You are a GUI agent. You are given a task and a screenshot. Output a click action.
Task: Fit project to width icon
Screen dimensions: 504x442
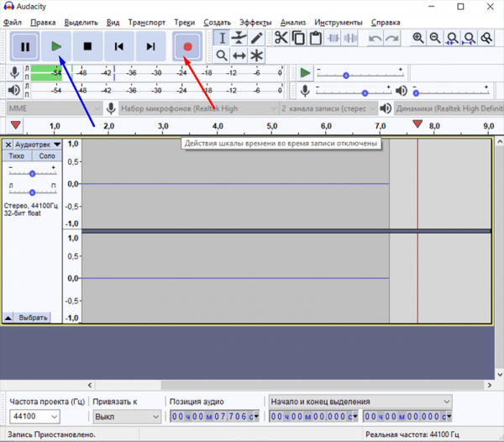click(x=469, y=38)
